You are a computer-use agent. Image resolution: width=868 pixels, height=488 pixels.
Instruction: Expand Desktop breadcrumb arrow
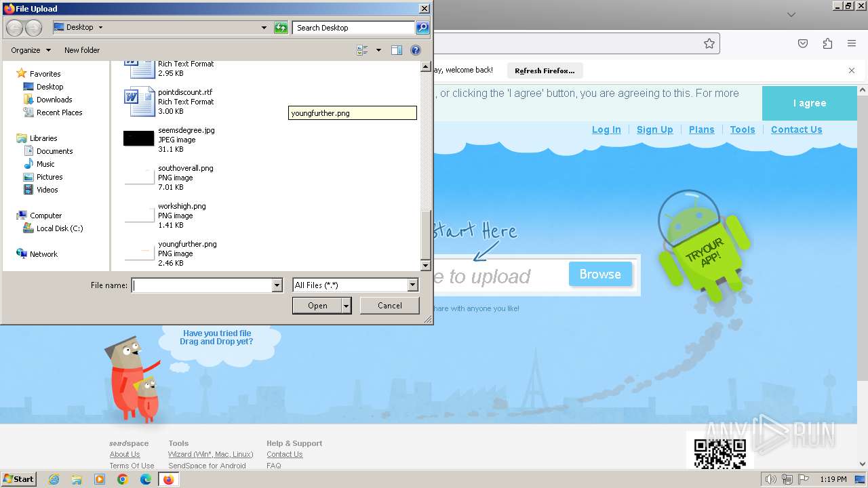click(101, 28)
